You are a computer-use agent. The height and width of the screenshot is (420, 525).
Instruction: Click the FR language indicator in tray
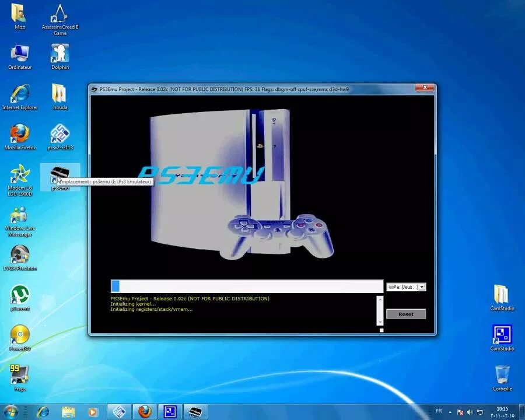pyautogui.click(x=439, y=411)
